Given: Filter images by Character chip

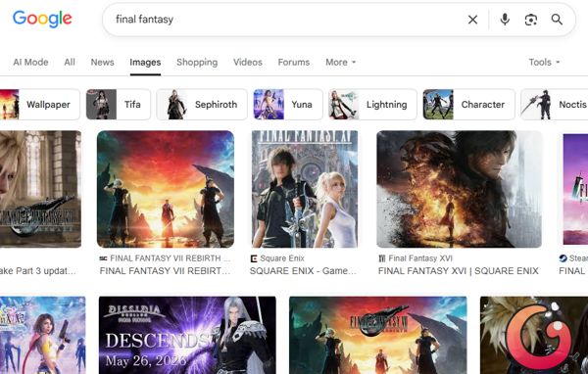Looking at the screenshot, I should (468, 105).
